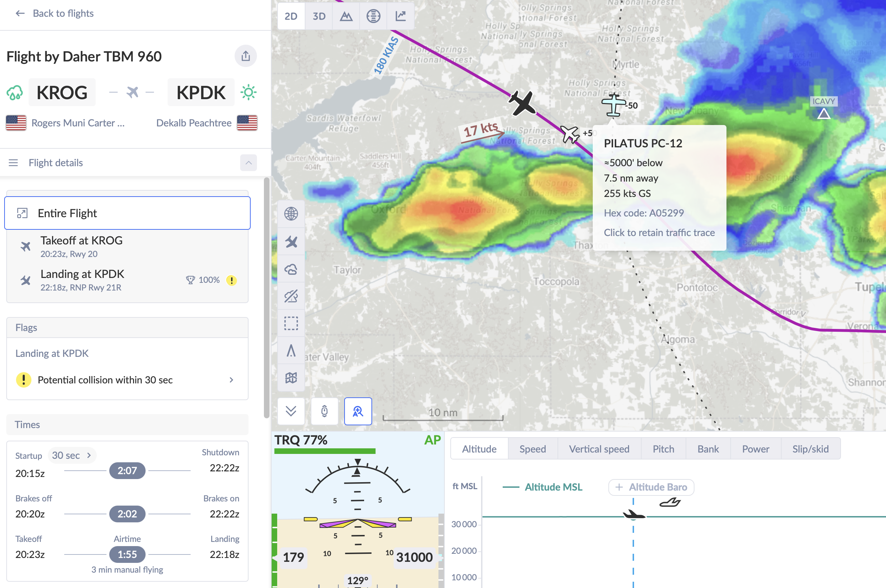
Task: Switch map to 3D view
Action: tap(319, 16)
